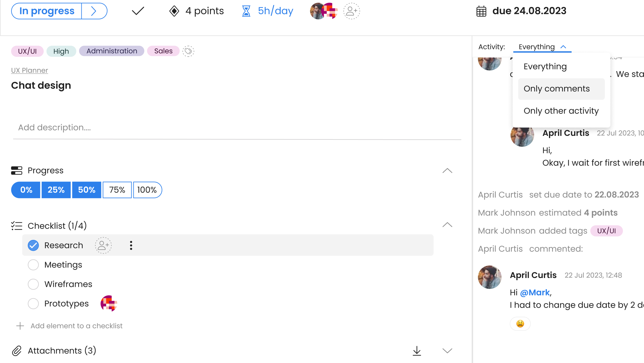Open the due date calendar icon
The height and width of the screenshot is (363, 644).
coord(481,11)
